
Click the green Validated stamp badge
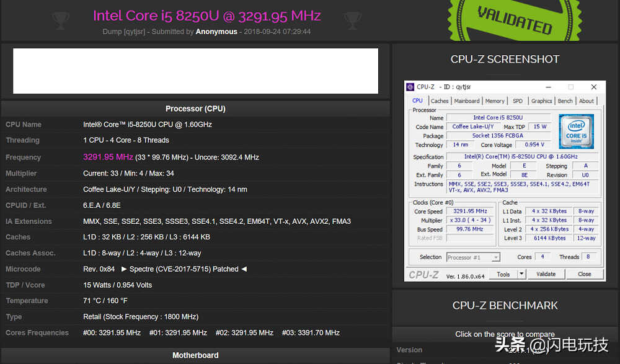515,19
